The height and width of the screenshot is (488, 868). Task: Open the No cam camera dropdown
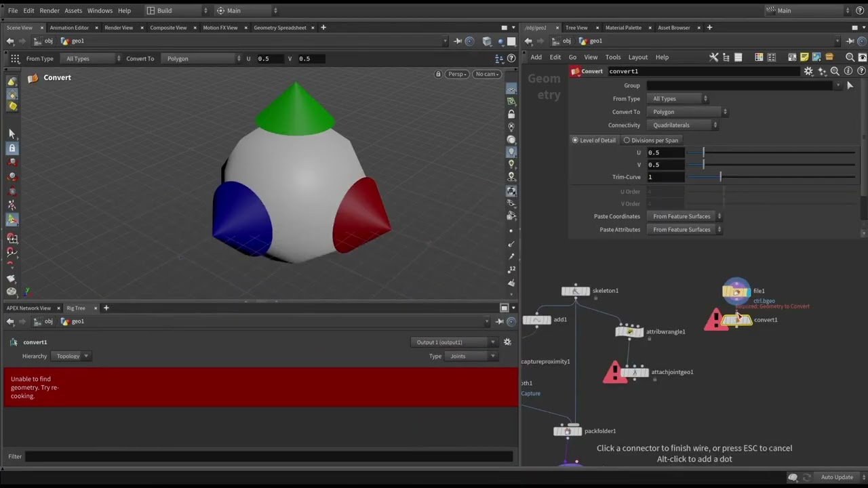(488, 74)
